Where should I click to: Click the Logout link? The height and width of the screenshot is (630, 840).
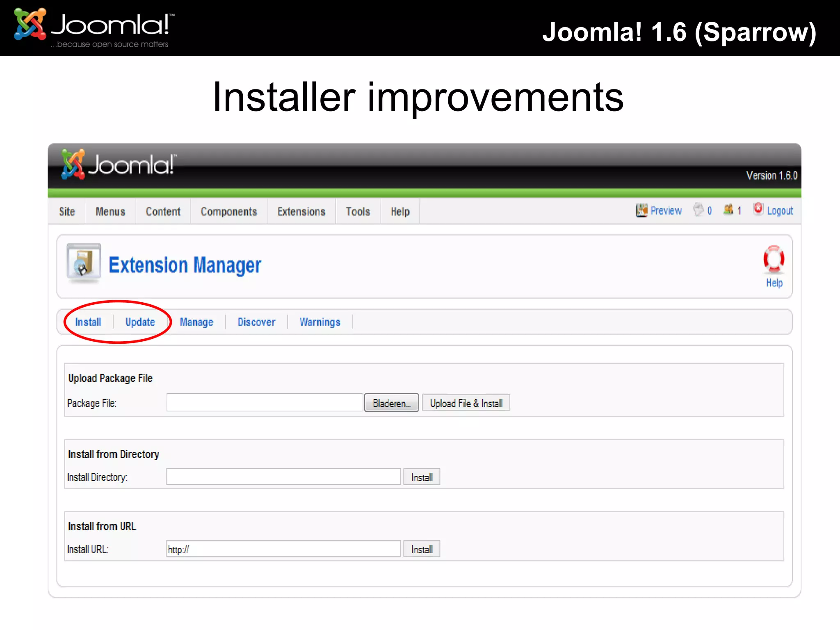click(x=780, y=211)
